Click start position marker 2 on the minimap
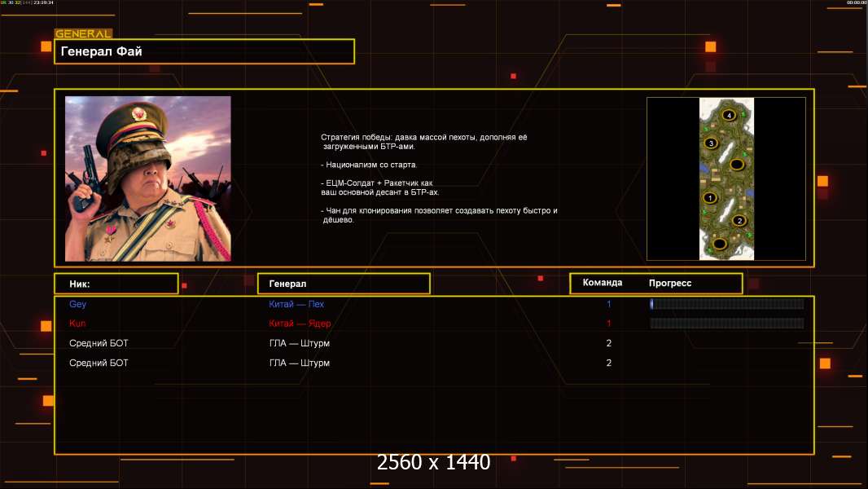Viewport: 868px width, 489px height. pyautogui.click(x=739, y=220)
